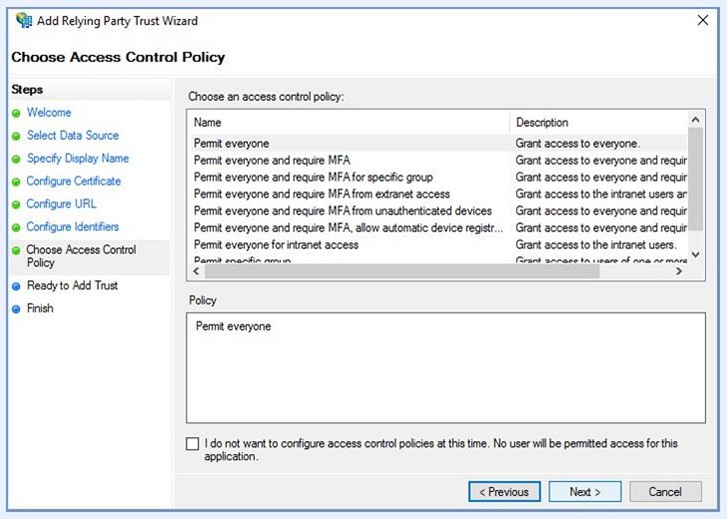This screenshot has height=519, width=727.
Task: Check the do not configure access policies box
Action: [193, 443]
